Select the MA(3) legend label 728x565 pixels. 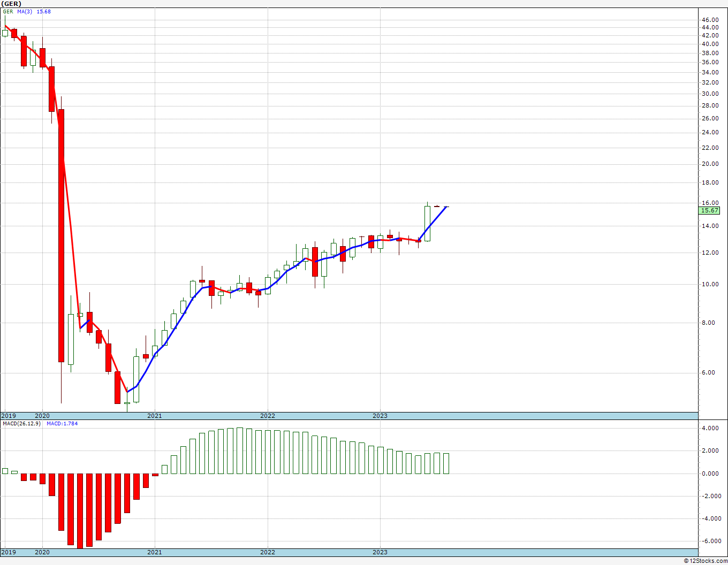pyautogui.click(x=25, y=11)
